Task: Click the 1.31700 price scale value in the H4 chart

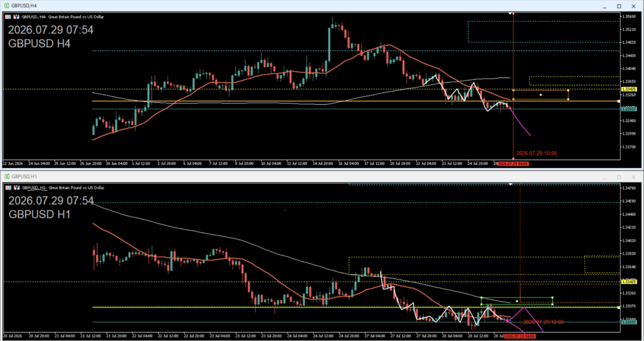Action: (629, 147)
